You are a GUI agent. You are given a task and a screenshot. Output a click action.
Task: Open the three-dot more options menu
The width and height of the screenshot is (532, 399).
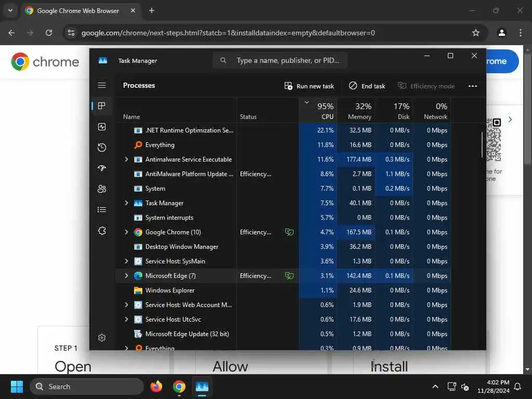point(473,86)
